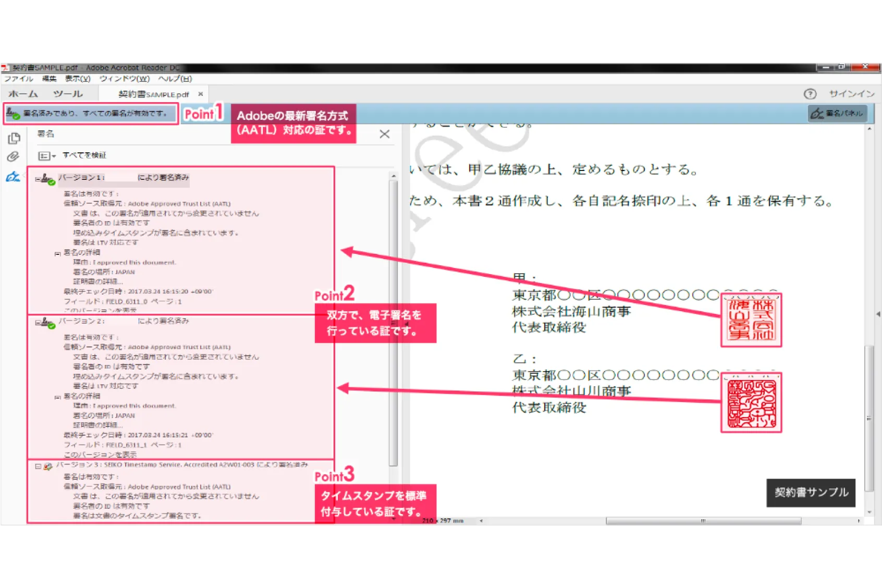Collapse the バージョン2 signature tree node

tap(38, 323)
